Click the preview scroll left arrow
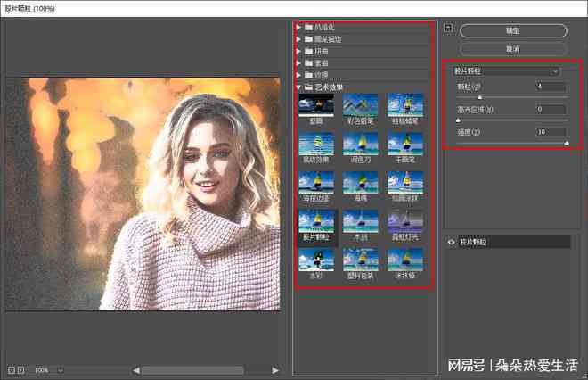The image size is (588, 380). coord(136,370)
